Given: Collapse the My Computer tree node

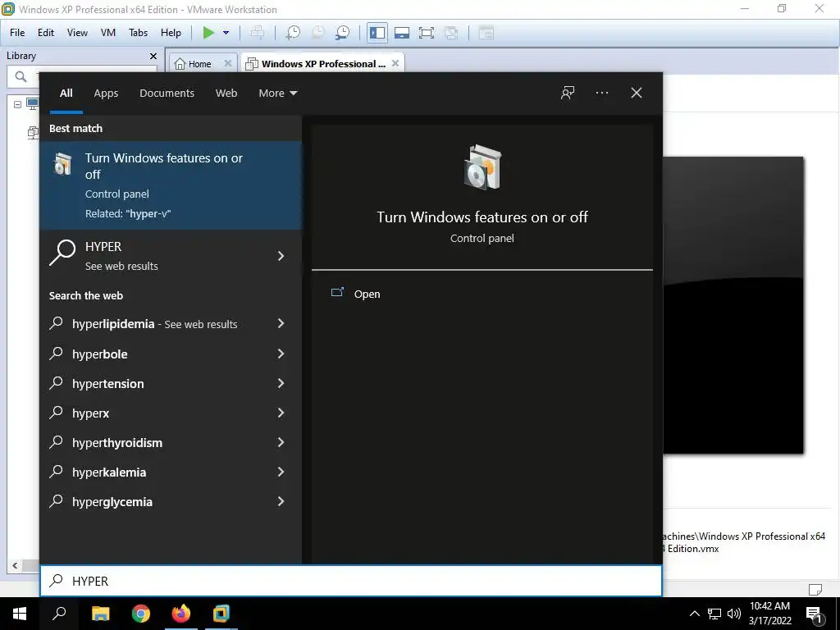Looking at the screenshot, I should (17, 104).
